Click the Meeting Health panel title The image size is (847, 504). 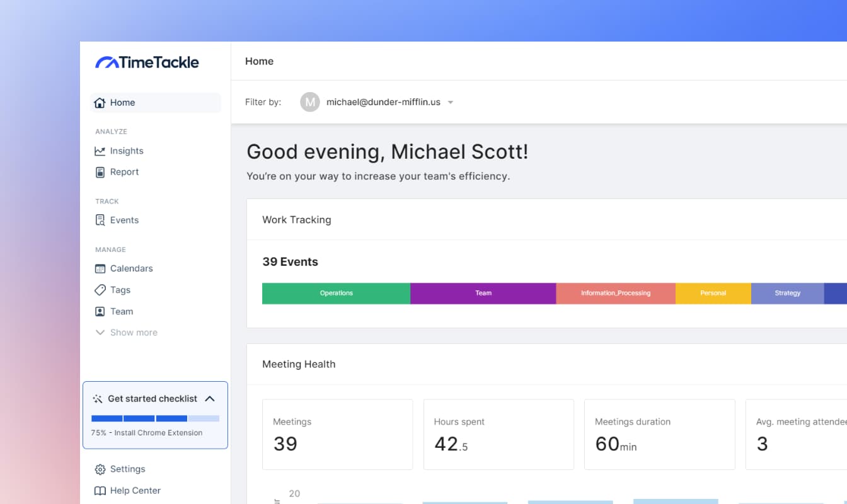pyautogui.click(x=299, y=364)
